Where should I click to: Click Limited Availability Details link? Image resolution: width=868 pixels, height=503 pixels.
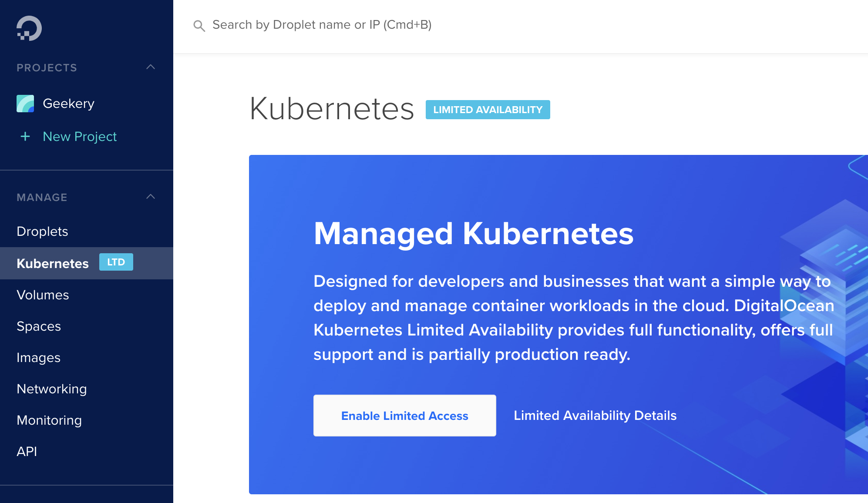(595, 416)
